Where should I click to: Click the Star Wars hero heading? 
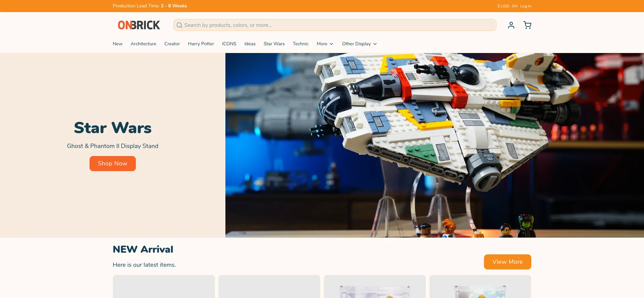pyautogui.click(x=113, y=128)
